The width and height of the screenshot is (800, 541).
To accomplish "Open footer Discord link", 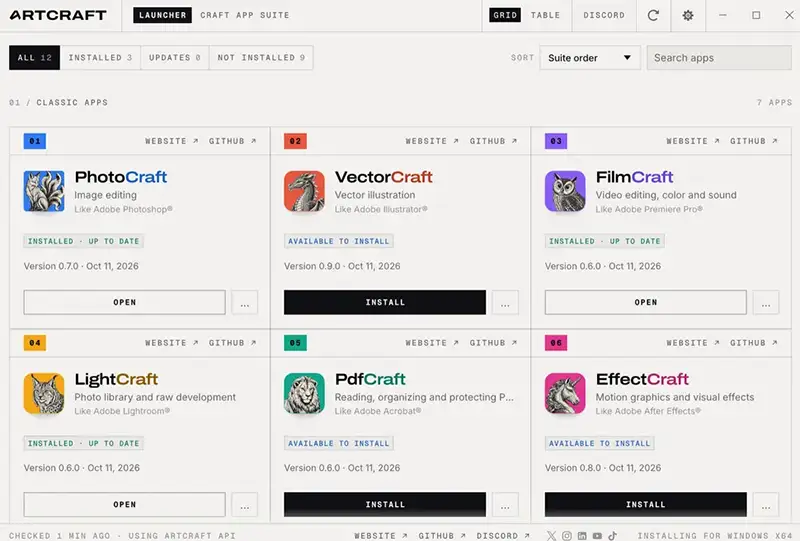I will click(x=503, y=535).
